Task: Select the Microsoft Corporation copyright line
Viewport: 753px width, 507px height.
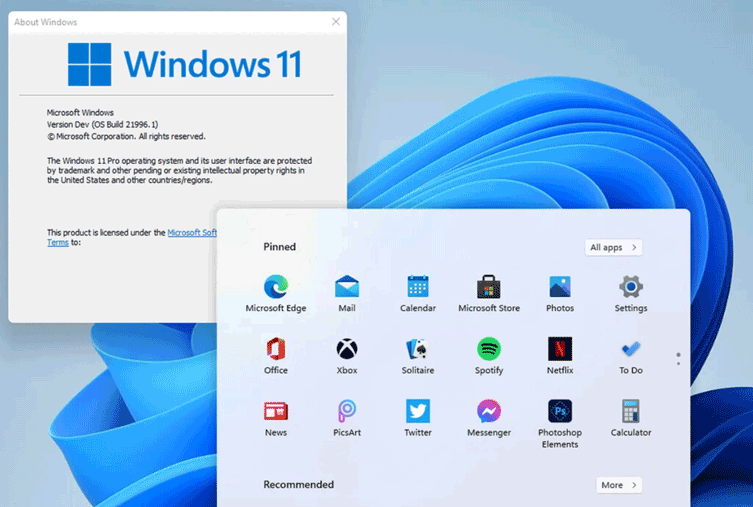Action: (x=126, y=136)
